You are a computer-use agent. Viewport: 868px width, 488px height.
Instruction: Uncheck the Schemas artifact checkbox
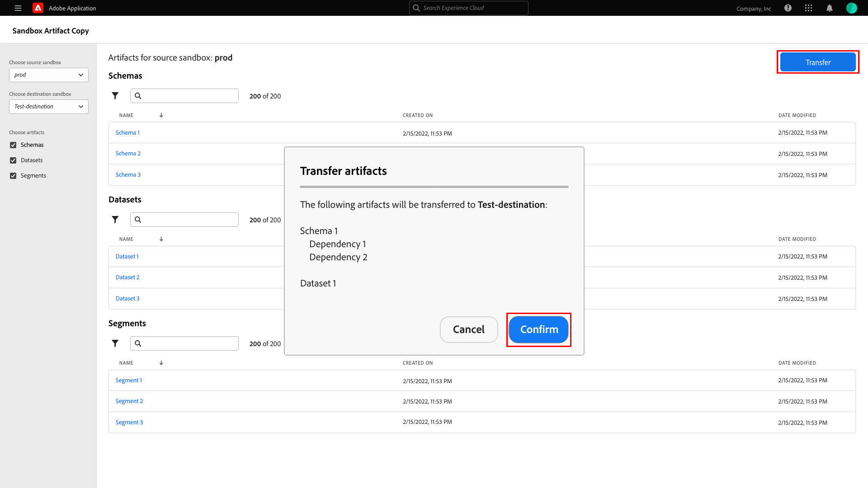pyautogui.click(x=13, y=145)
